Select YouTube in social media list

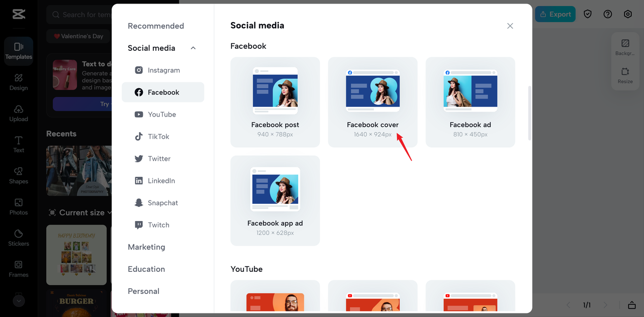pyautogui.click(x=163, y=115)
